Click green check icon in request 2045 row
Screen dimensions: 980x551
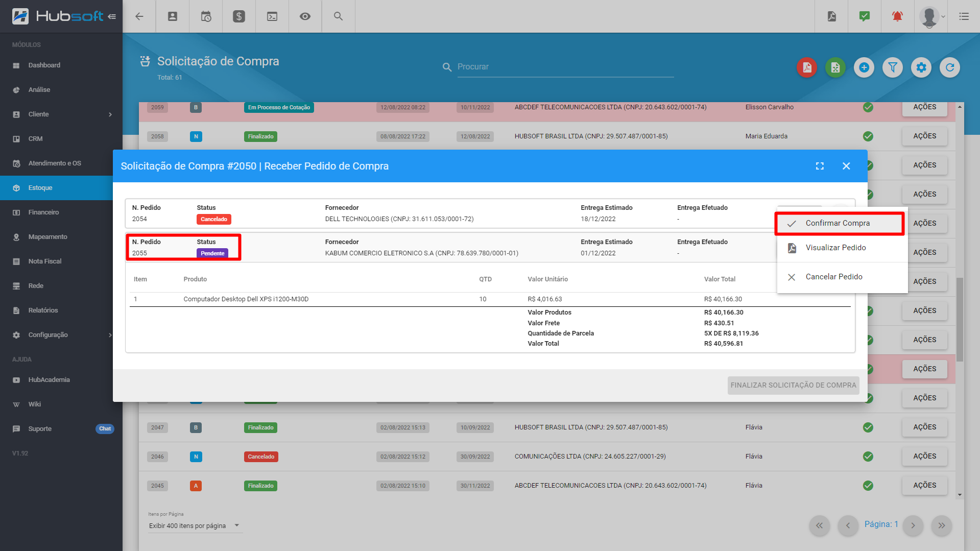868,486
